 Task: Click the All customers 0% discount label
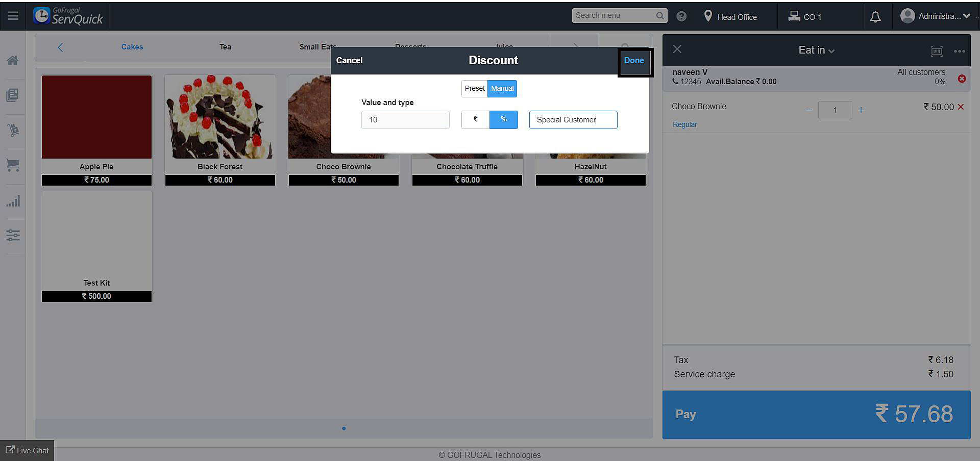point(921,76)
